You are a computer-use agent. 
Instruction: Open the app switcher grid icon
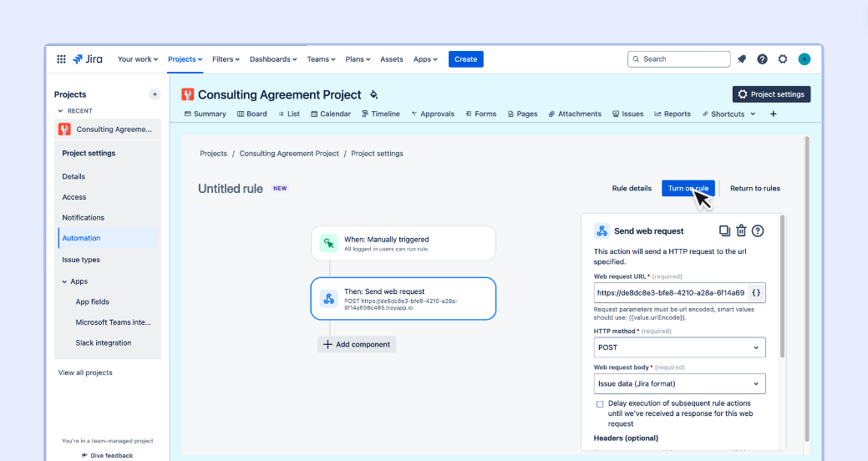[x=61, y=59]
